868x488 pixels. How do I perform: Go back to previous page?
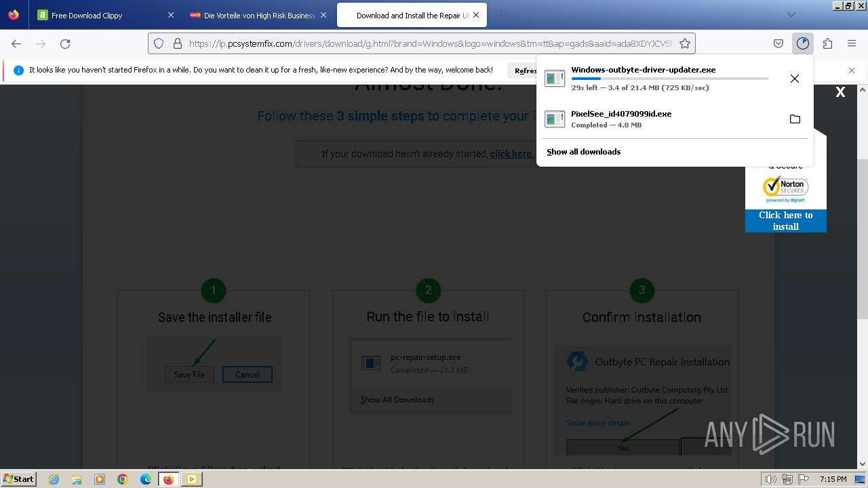(x=16, y=43)
